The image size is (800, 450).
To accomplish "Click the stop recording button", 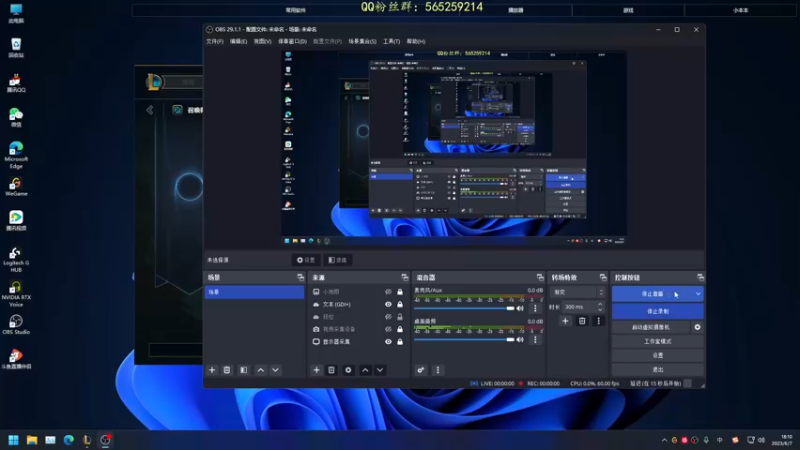I will coord(658,311).
